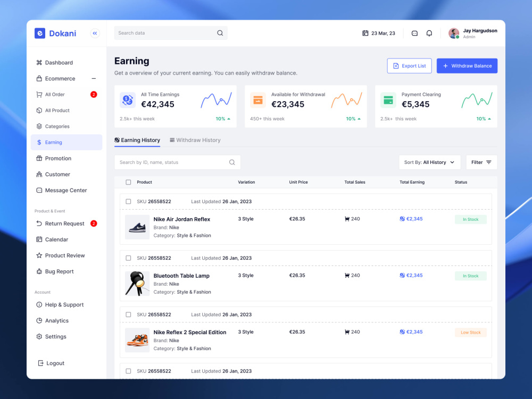Click Product Review star icon
Screen dimensions: 532x399
[39, 255]
